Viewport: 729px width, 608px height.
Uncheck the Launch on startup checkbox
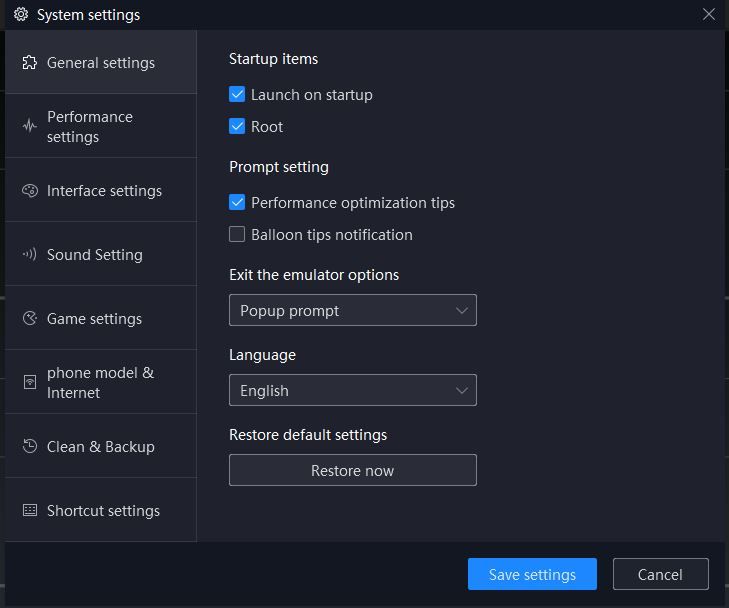pyautogui.click(x=237, y=95)
